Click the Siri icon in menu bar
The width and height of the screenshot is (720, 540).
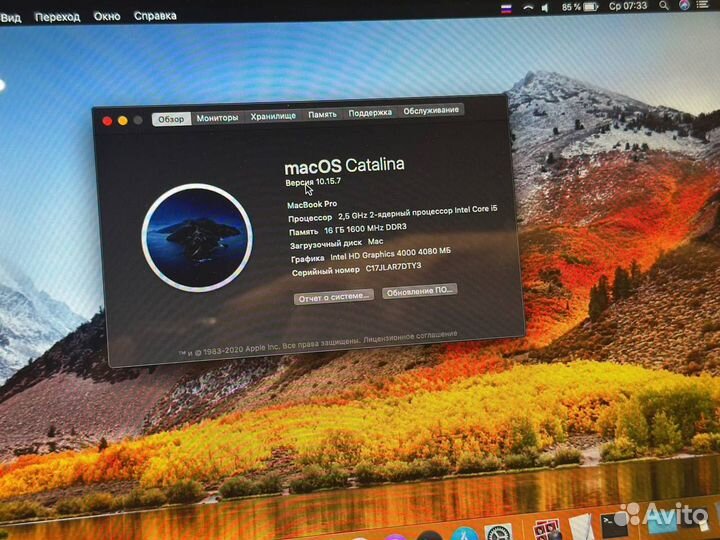point(684,5)
